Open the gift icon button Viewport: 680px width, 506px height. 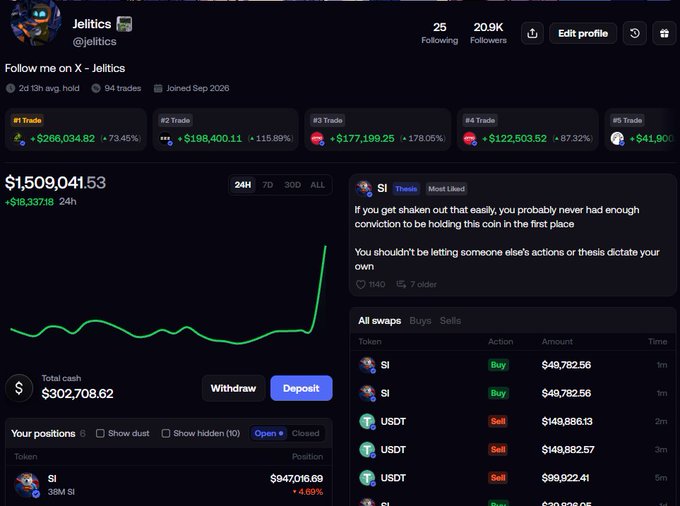[664, 33]
